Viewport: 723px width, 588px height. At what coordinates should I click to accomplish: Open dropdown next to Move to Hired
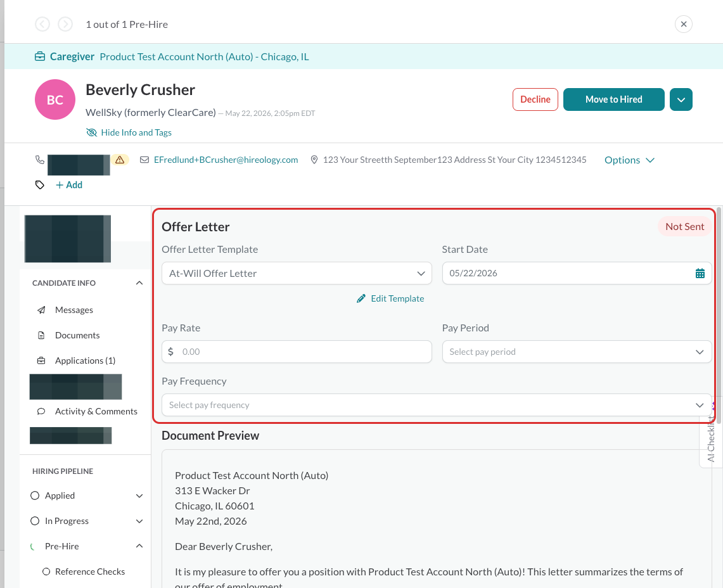click(681, 99)
